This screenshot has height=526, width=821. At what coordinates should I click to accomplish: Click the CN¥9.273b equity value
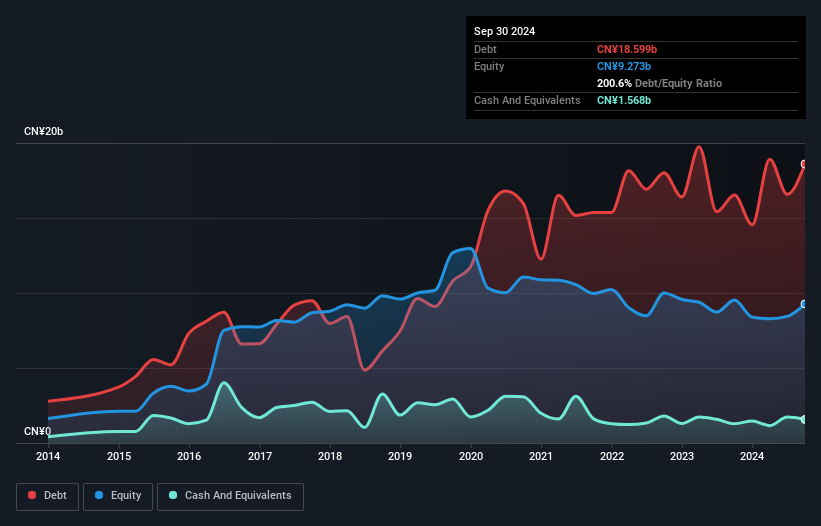click(x=624, y=66)
